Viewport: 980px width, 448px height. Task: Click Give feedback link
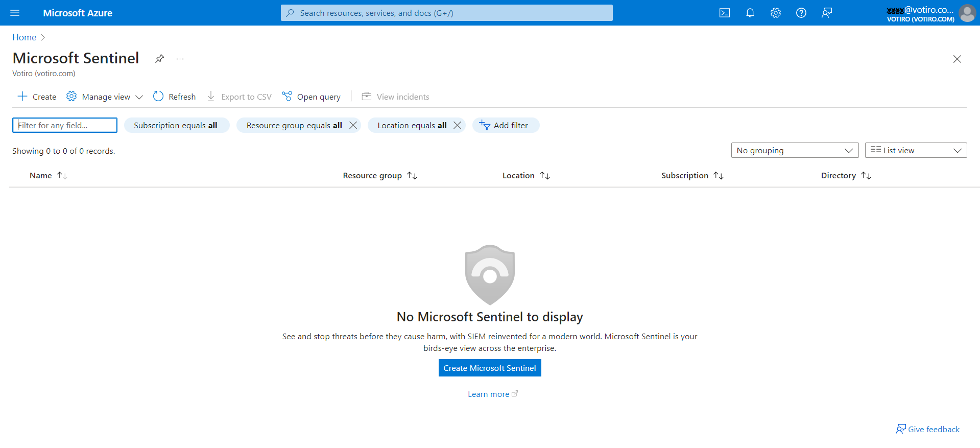pos(927,429)
